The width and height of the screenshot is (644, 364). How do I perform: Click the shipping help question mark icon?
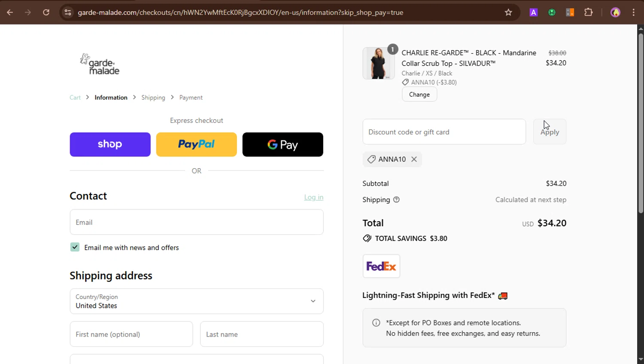[396, 200]
